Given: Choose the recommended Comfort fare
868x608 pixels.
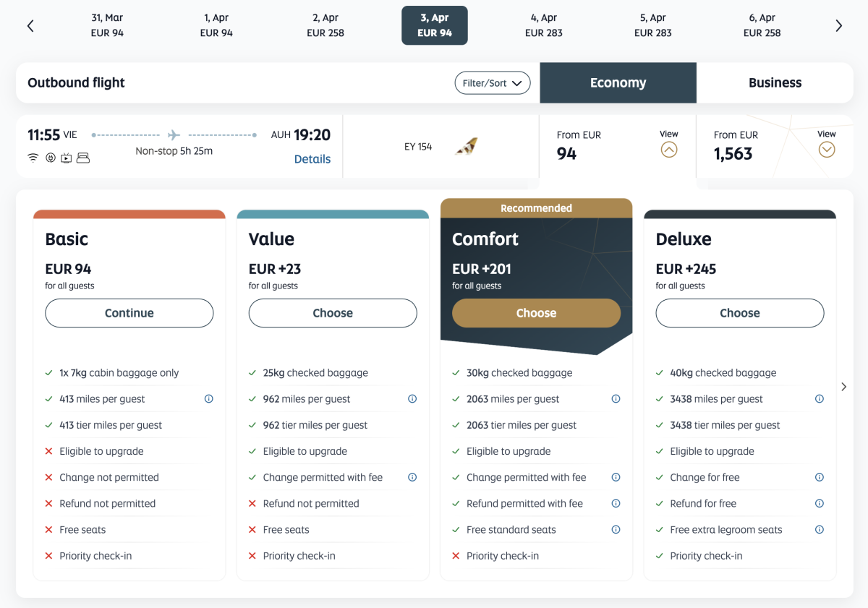Looking at the screenshot, I should (536, 313).
